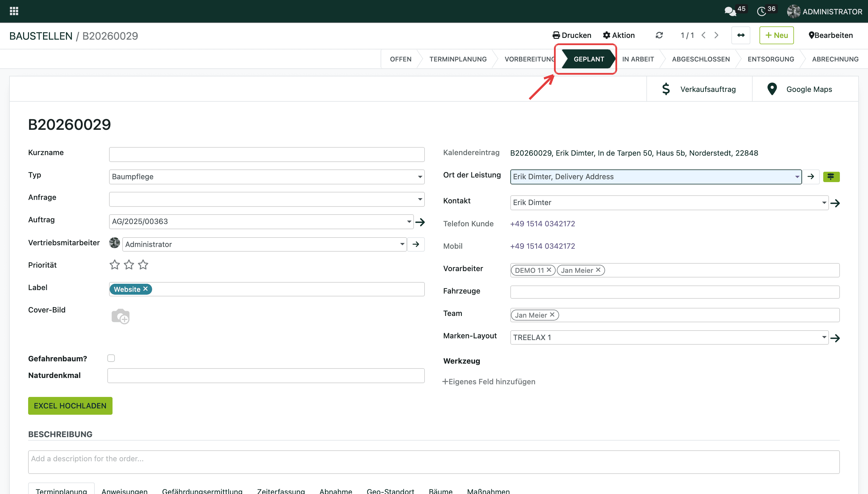Open Marken-Layout external link arrow
868x494 pixels.
[x=835, y=338]
